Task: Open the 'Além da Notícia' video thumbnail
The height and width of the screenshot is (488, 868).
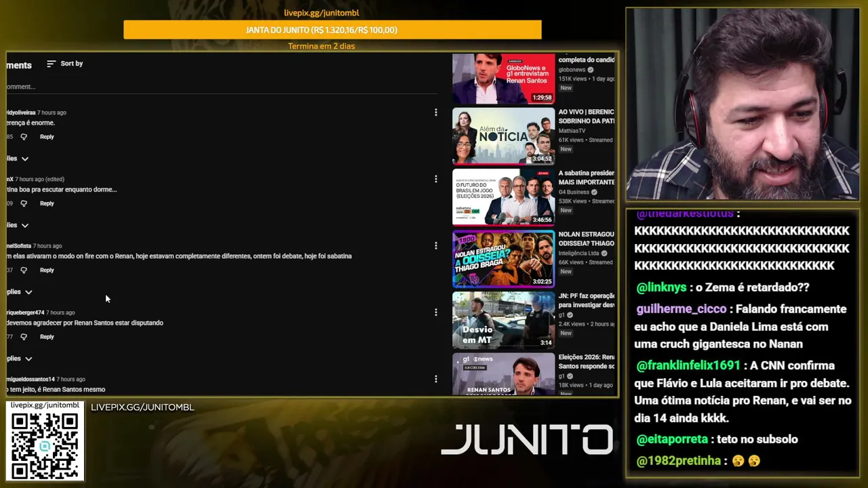Action: point(503,136)
